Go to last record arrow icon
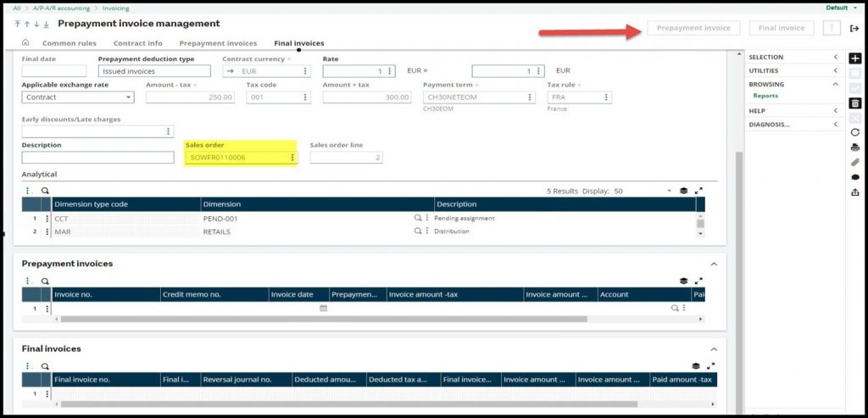This screenshot has height=418, width=868. pyautogui.click(x=46, y=24)
